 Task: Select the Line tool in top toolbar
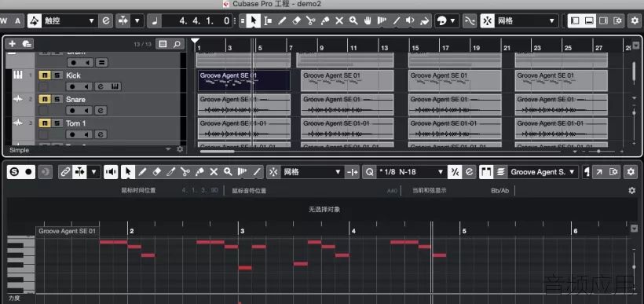(x=397, y=20)
